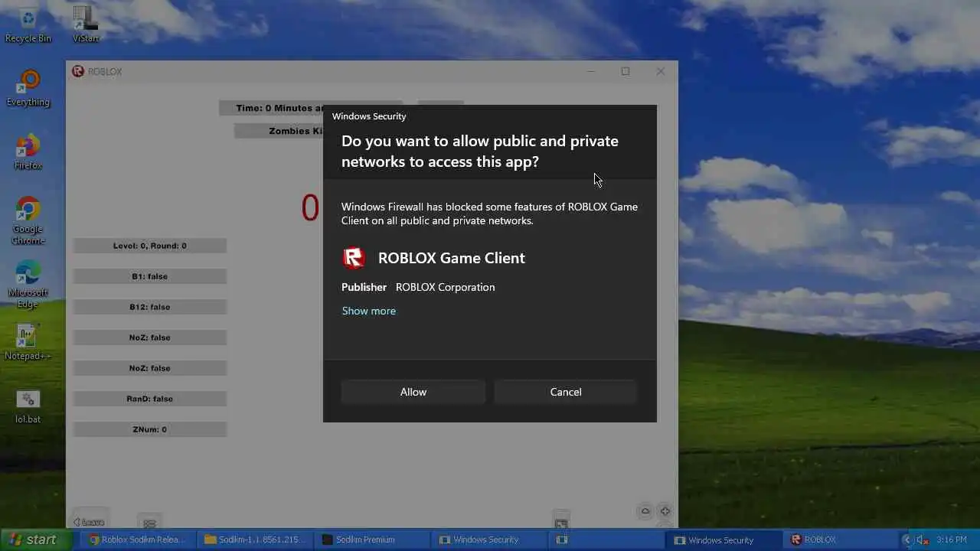Image resolution: width=980 pixels, height=551 pixels.
Task: Allow network access in Windows Security dialog
Action: [x=413, y=392]
